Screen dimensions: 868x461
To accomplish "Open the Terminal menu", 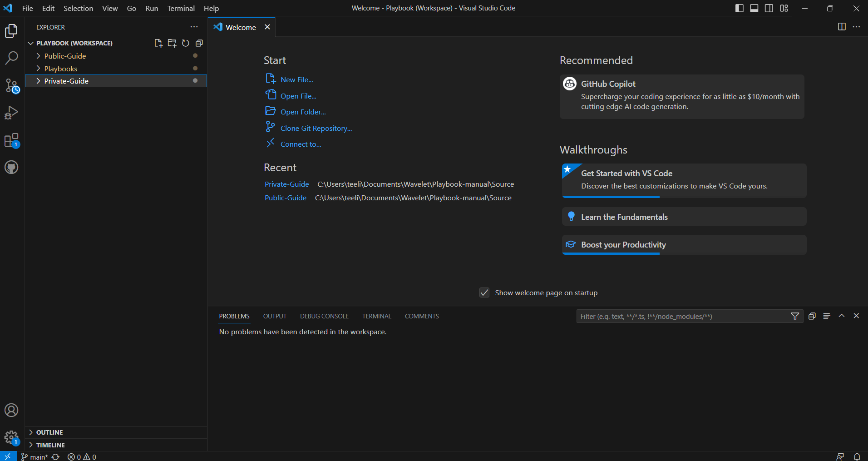I will click(181, 8).
